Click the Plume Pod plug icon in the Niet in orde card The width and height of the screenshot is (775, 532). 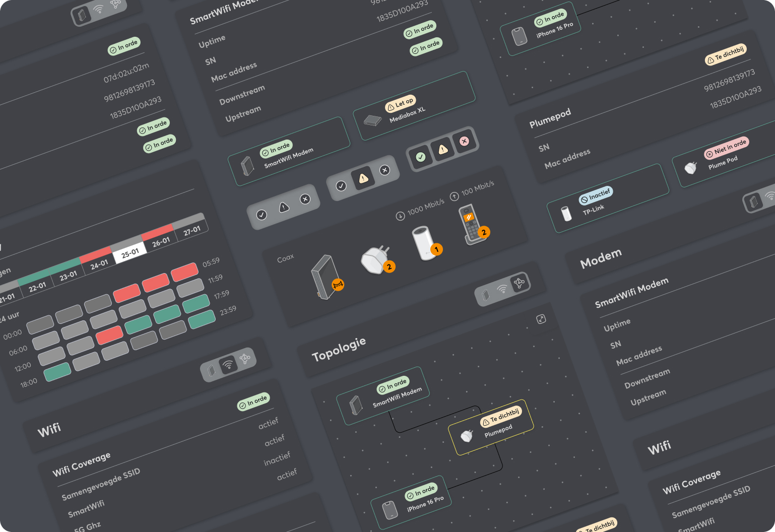tap(691, 168)
